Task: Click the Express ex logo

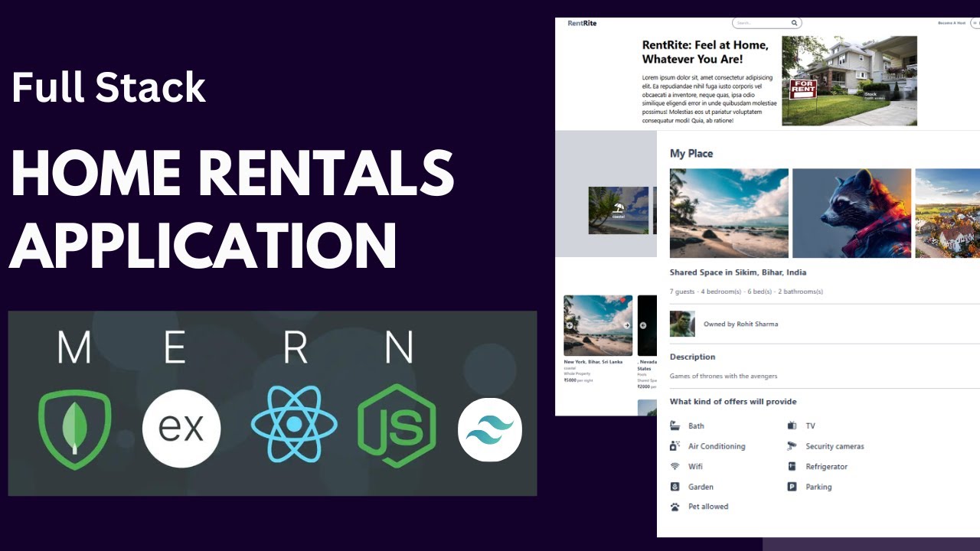Action: point(181,429)
